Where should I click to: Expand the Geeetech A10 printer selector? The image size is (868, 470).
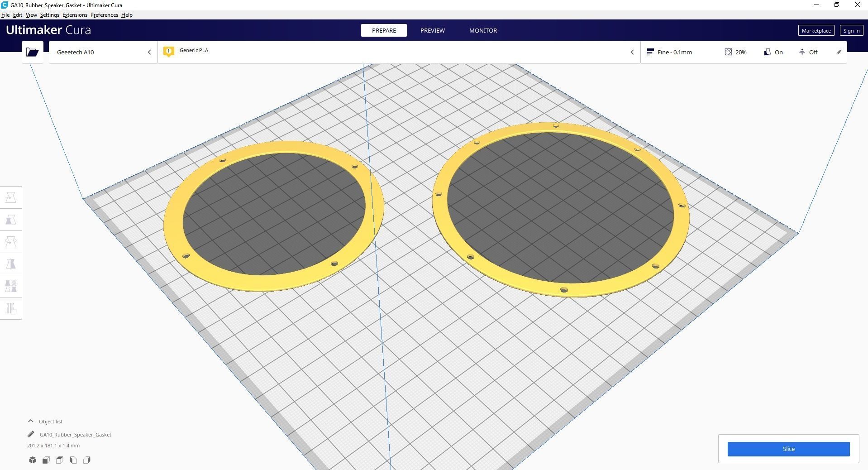pyautogui.click(x=103, y=52)
